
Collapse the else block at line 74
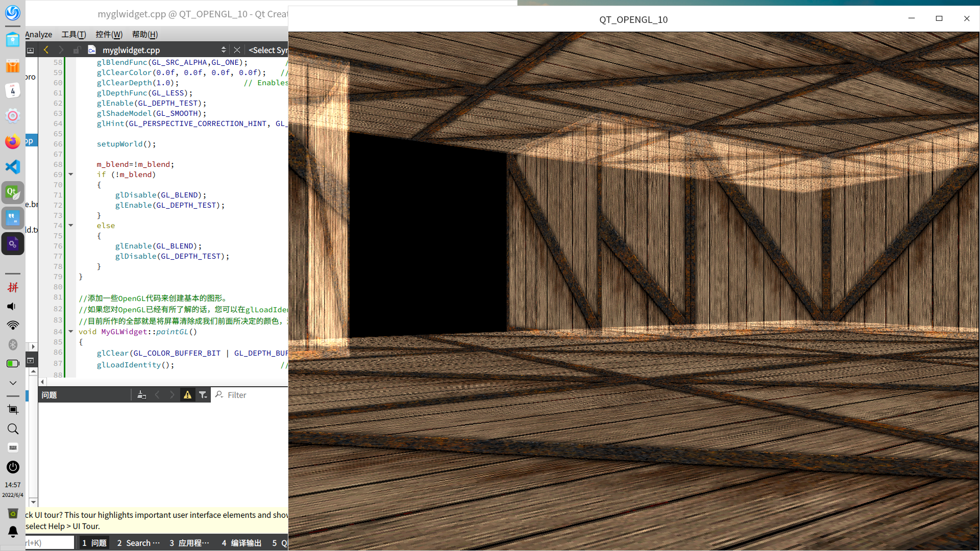[x=71, y=226]
